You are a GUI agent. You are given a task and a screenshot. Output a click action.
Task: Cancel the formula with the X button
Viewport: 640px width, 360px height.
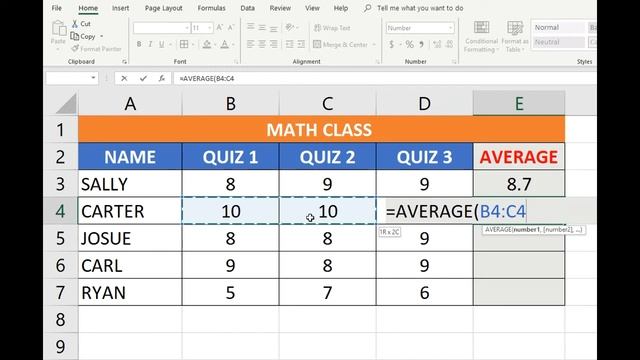[x=124, y=78]
